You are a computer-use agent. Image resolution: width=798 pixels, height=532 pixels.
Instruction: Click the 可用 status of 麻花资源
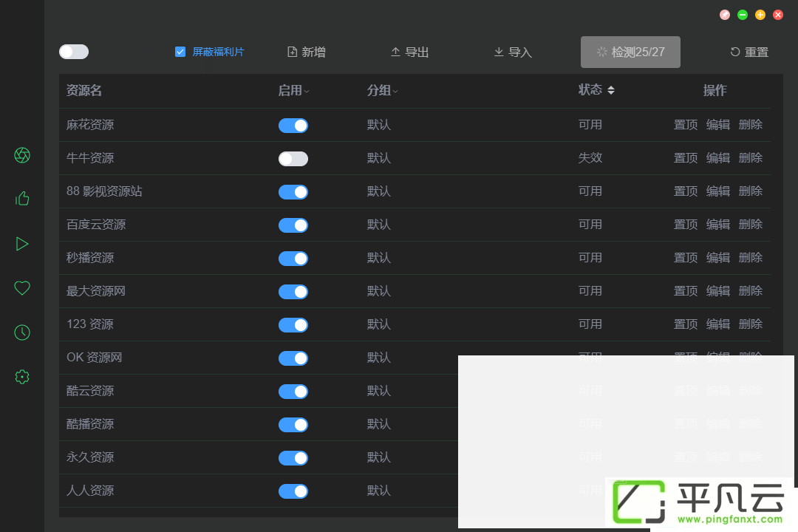pos(590,125)
